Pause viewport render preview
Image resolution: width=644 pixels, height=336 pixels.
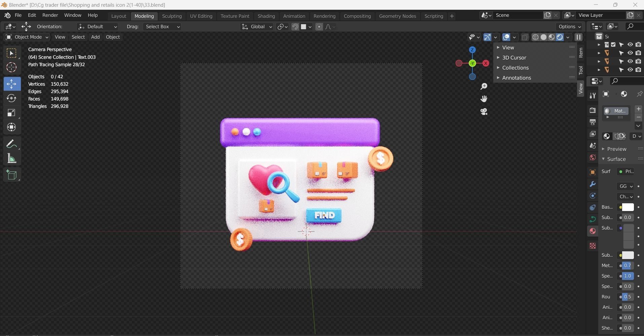[x=578, y=37]
